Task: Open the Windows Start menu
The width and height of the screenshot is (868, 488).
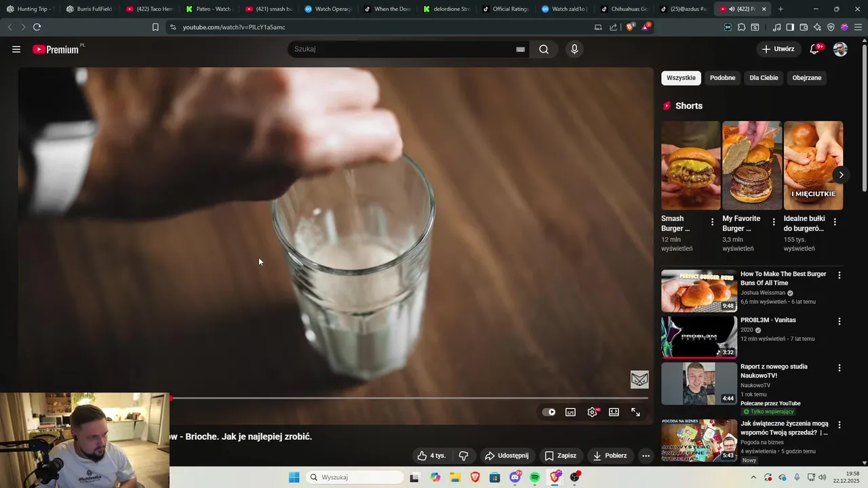Action: point(294,477)
